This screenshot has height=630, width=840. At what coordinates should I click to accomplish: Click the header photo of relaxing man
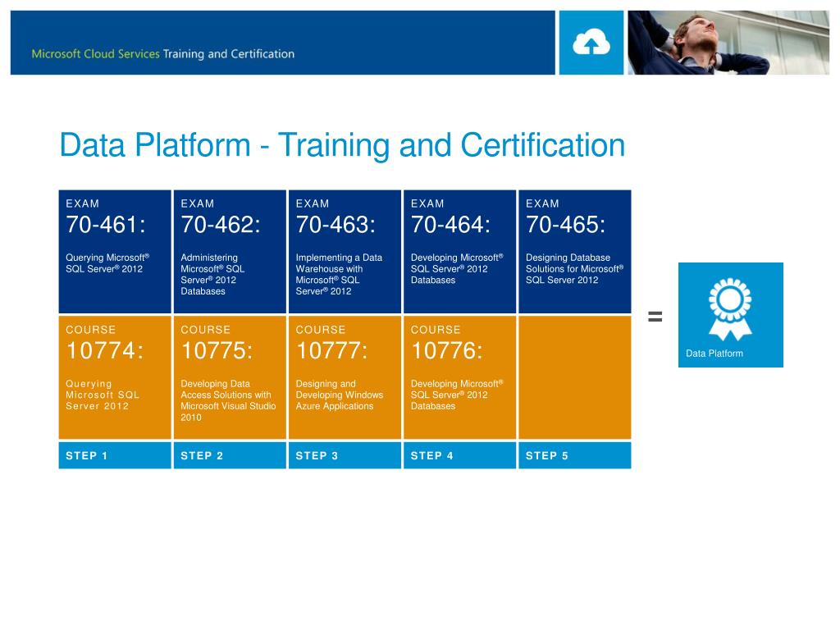point(728,43)
